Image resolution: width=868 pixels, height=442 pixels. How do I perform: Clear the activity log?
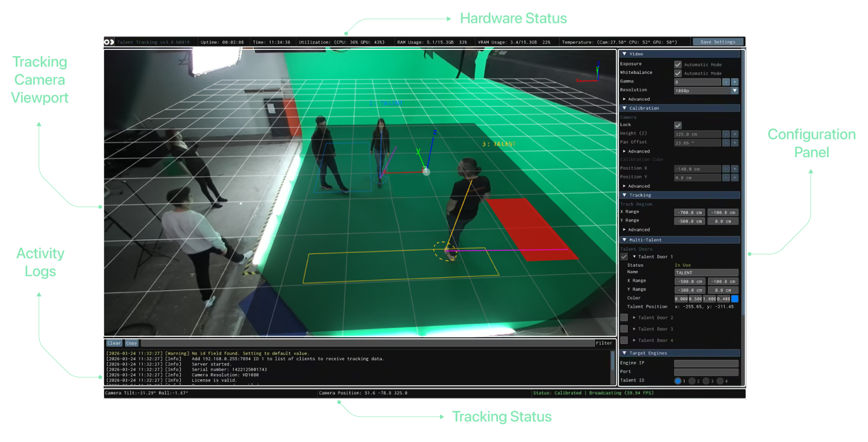coord(114,343)
